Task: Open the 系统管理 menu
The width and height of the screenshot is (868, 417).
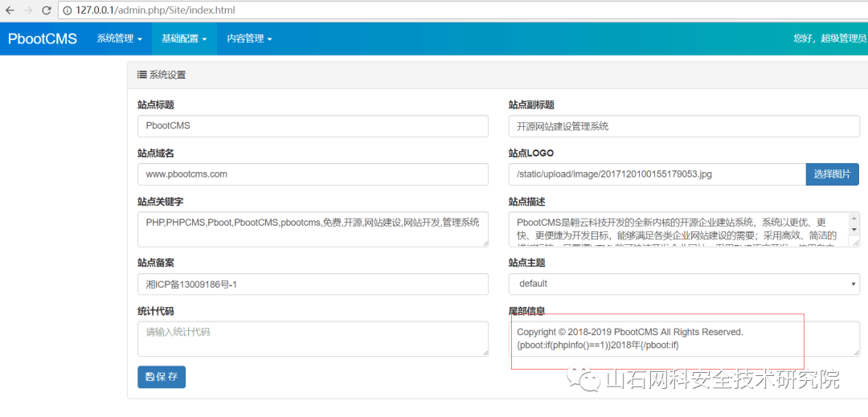Action: pyautogui.click(x=120, y=39)
